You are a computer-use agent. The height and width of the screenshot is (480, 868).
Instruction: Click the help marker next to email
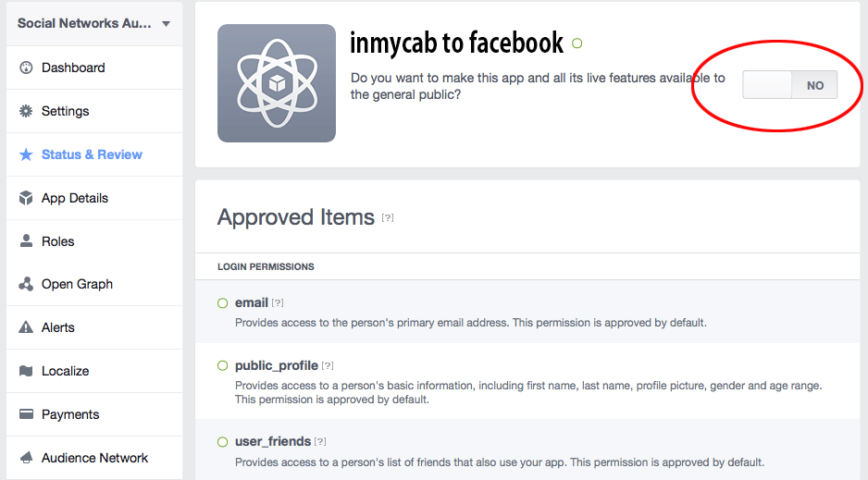click(278, 303)
